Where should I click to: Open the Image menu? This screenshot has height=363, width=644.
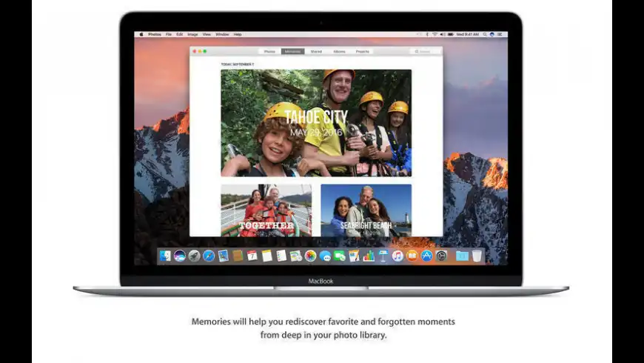pos(192,35)
